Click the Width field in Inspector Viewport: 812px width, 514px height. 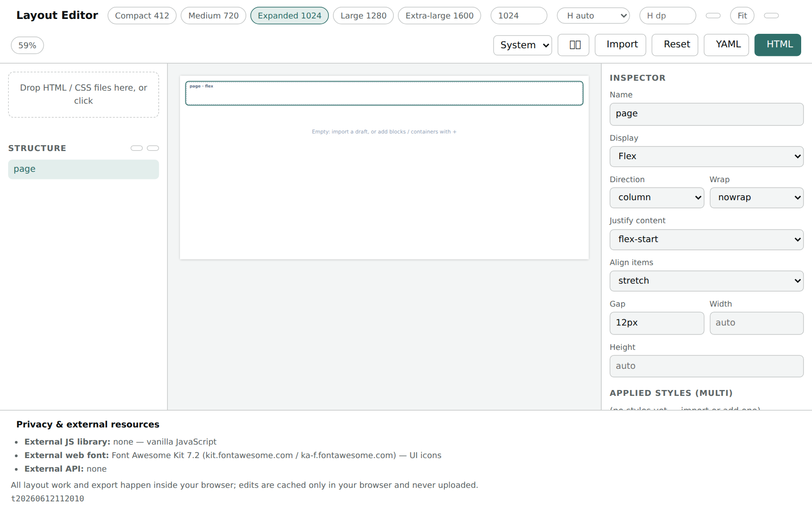click(x=757, y=323)
